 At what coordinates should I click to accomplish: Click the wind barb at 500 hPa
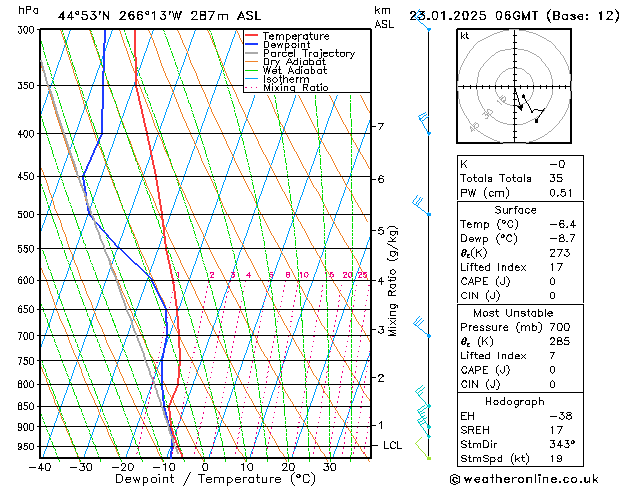click(x=422, y=206)
